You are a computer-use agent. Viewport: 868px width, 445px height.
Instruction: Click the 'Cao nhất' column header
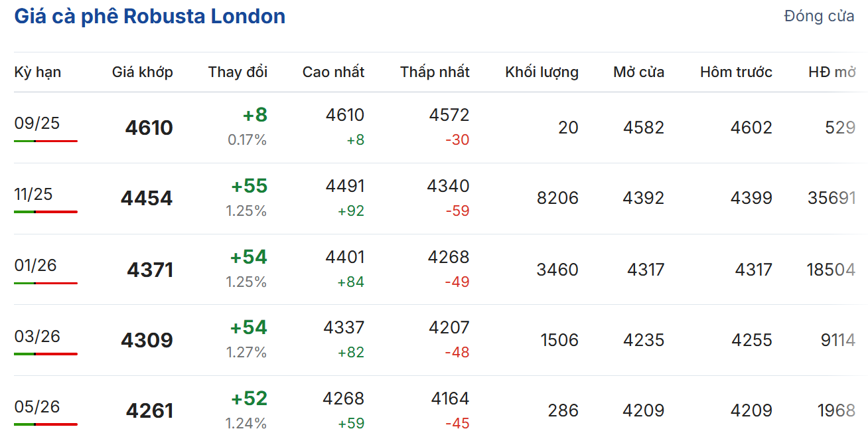(333, 72)
